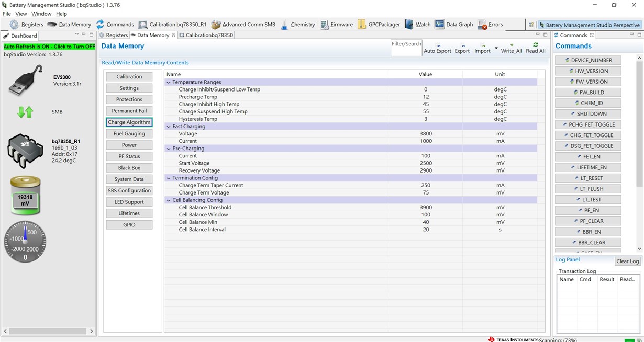Open the Commands toolbar item

point(115,25)
